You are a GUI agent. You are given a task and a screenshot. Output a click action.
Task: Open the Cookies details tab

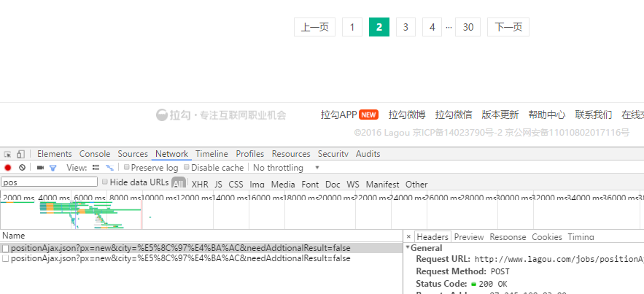[547, 237]
